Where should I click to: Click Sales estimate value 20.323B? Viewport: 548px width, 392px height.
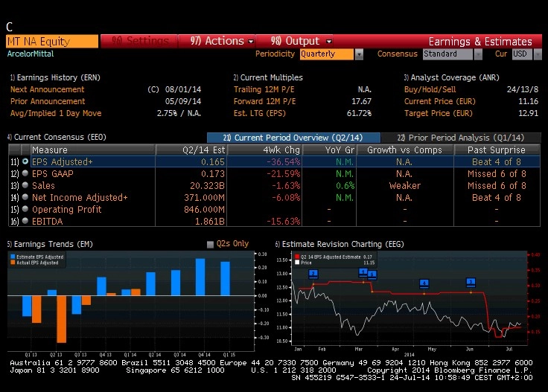click(208, 186)
